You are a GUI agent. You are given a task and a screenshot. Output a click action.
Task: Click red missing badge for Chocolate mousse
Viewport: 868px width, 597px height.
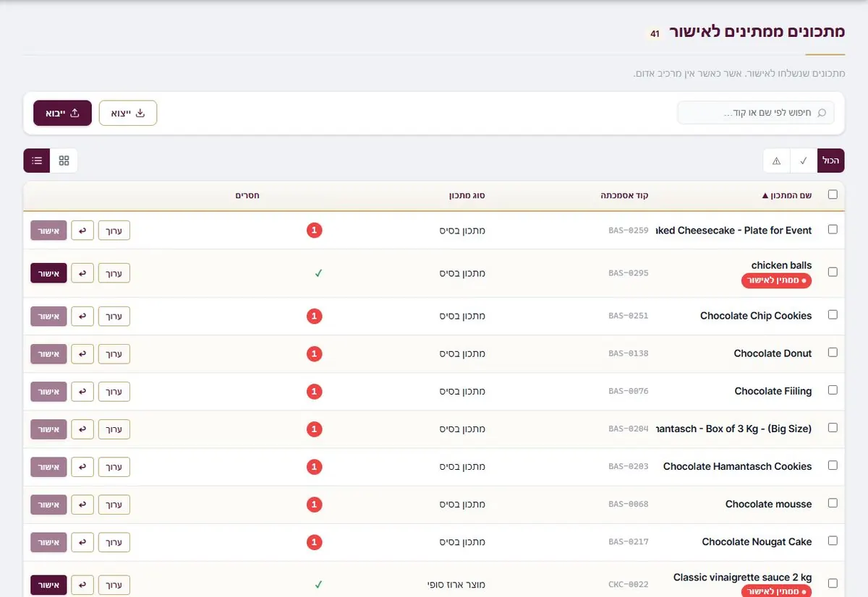pos(314,504)
